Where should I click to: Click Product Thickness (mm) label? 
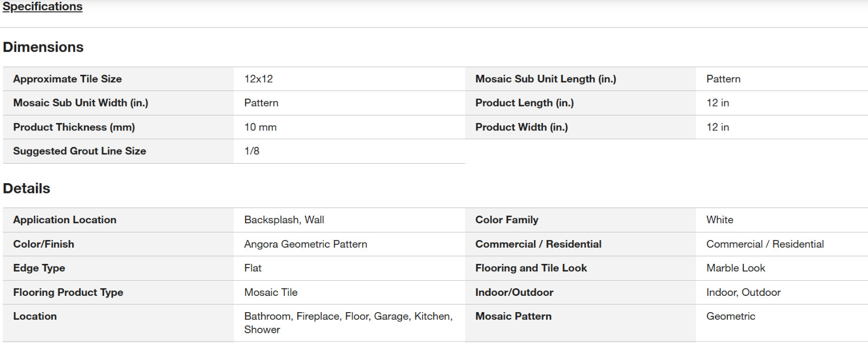tap(74, 127)
